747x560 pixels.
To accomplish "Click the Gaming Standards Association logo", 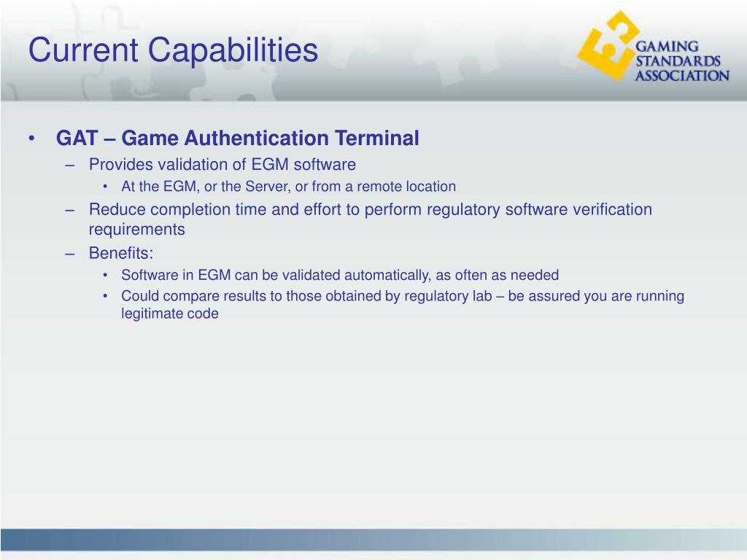I will (x=653, y=47).
